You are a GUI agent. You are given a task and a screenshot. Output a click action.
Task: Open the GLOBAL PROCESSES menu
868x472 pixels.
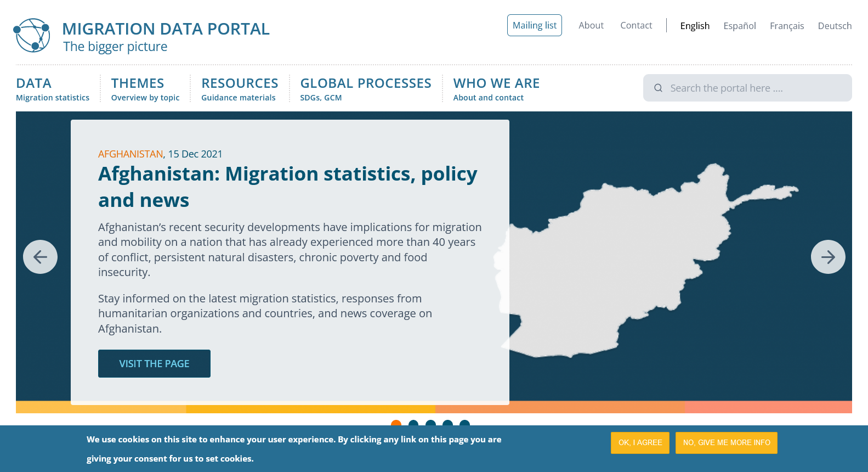click(x=366, y=89)
